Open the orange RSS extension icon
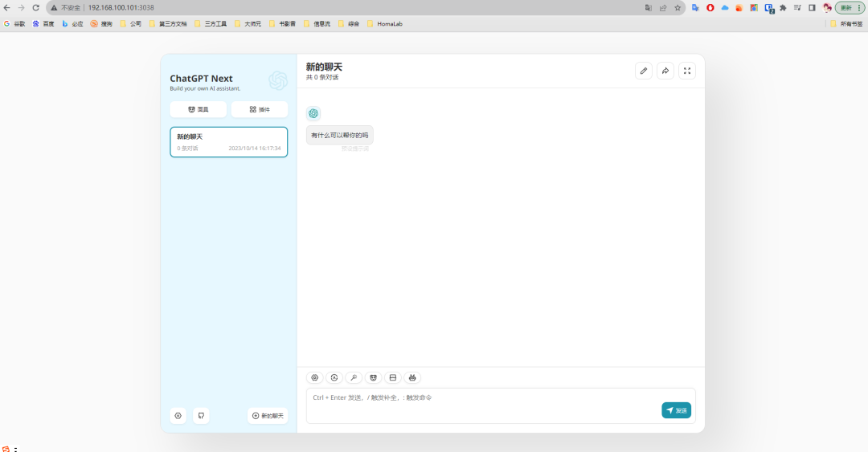 739,8
